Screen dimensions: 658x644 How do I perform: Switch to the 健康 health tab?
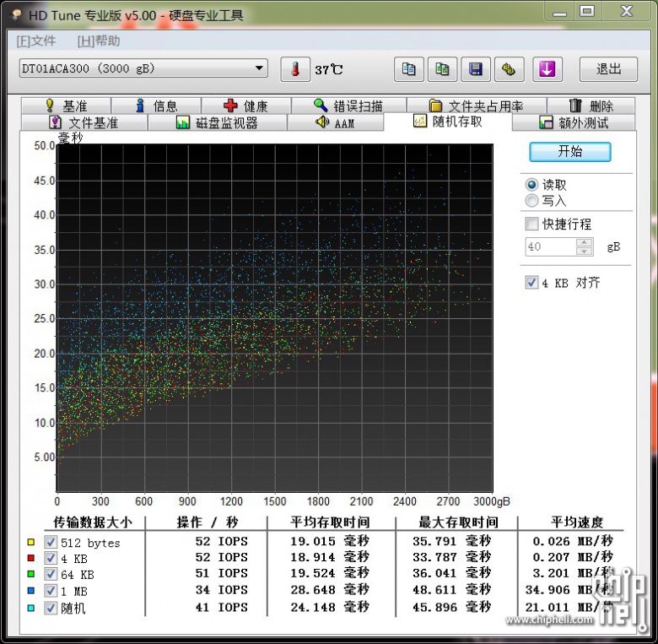[x=246, y=106]
